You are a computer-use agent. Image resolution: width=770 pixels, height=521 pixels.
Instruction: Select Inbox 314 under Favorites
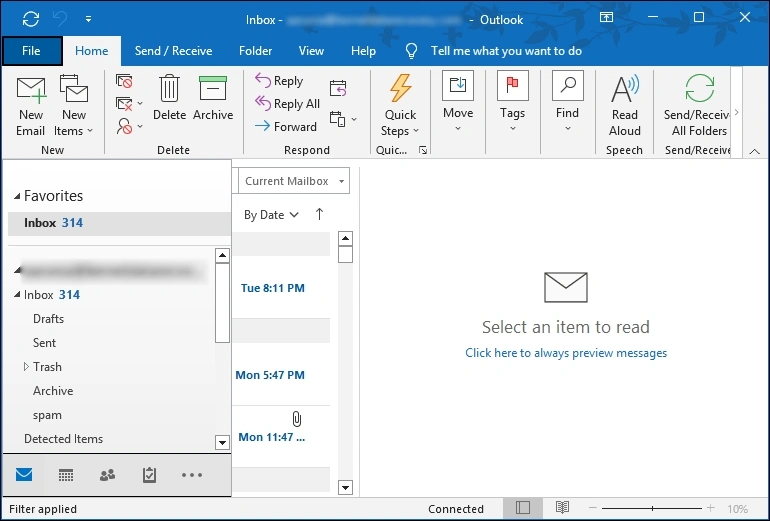(x=119, y=223)
